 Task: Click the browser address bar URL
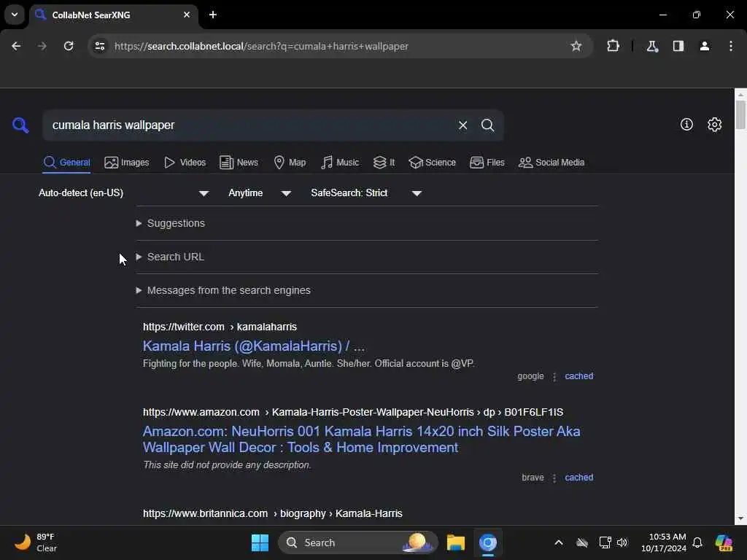point(261,46)
